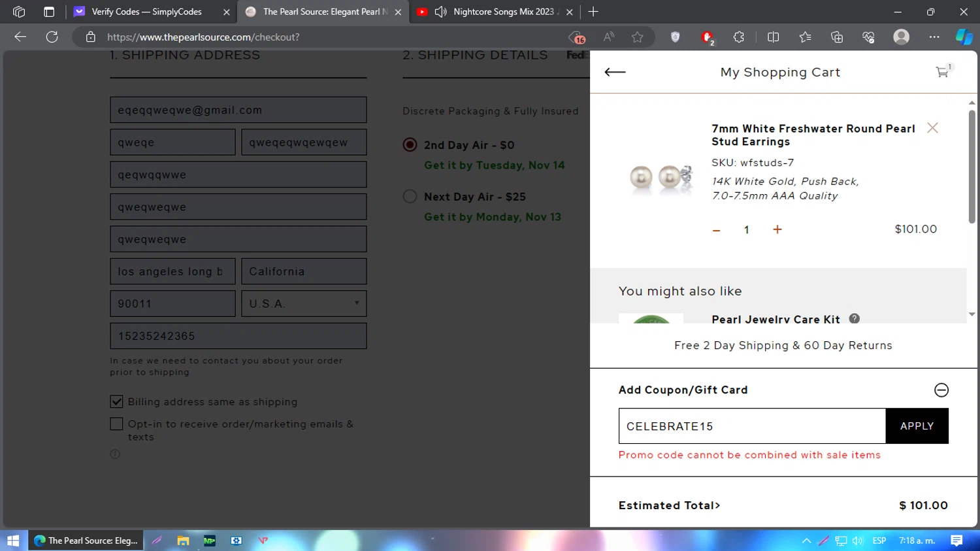The image size is (980, 551).
Task: Decrease earrings quantity with minus button
Action: 716,230
